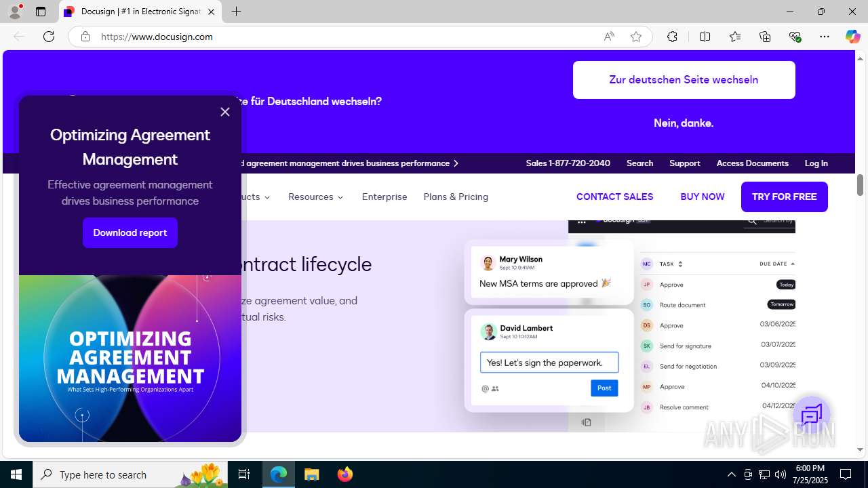
Task: Click the Route document task row
Action: [718, 305]
